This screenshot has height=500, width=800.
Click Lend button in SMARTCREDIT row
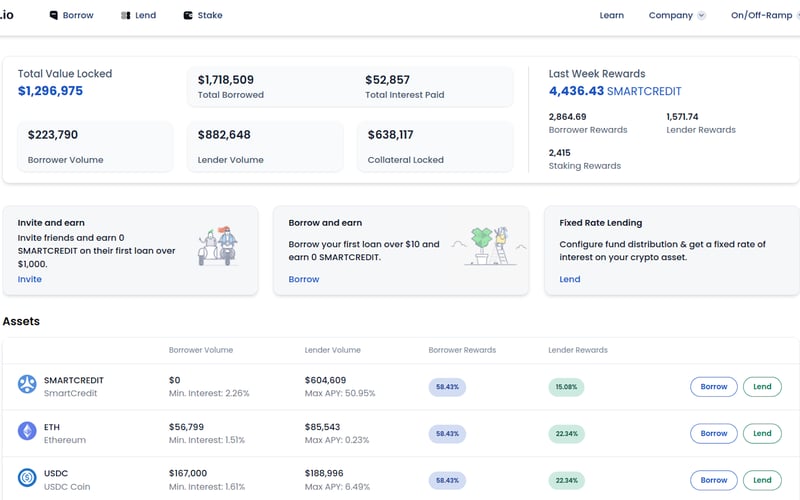tap(762, 387)
